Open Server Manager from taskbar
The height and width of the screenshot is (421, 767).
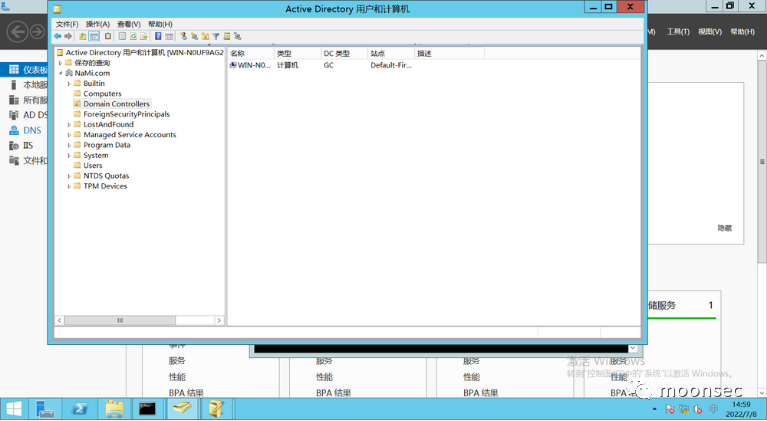(45, 409)
